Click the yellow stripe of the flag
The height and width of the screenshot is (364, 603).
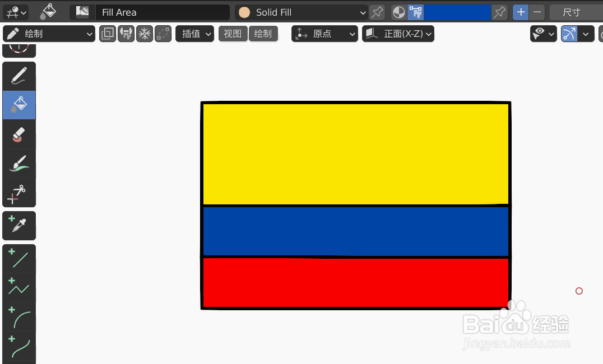coord(356,154)
